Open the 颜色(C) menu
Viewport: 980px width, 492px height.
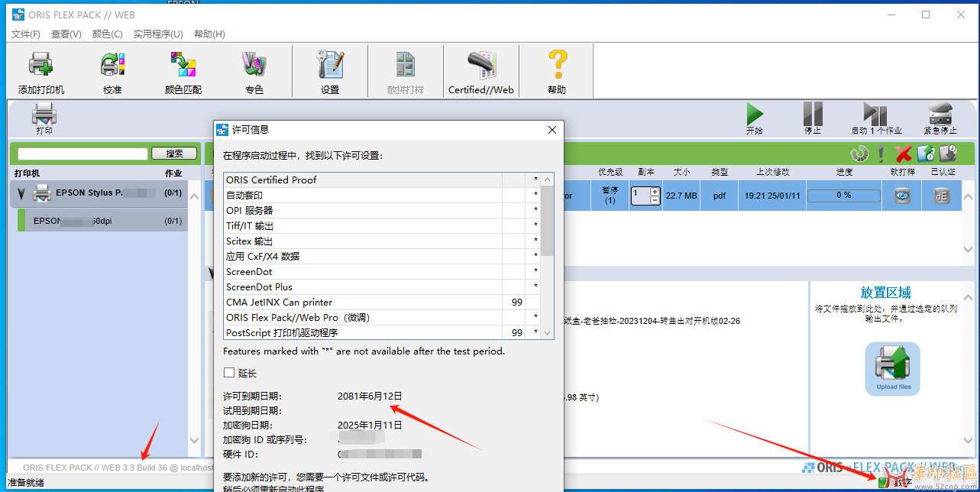[107, 34]
